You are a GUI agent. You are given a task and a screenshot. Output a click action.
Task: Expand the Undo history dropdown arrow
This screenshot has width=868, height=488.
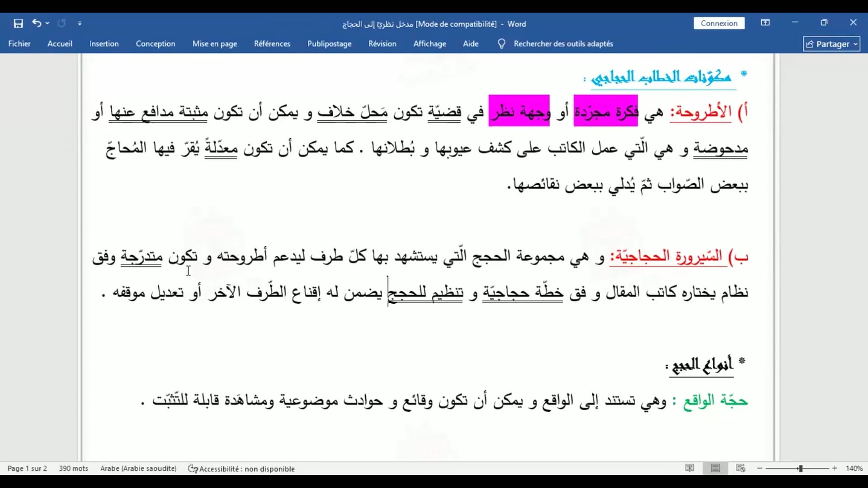(x=47, y=23)
